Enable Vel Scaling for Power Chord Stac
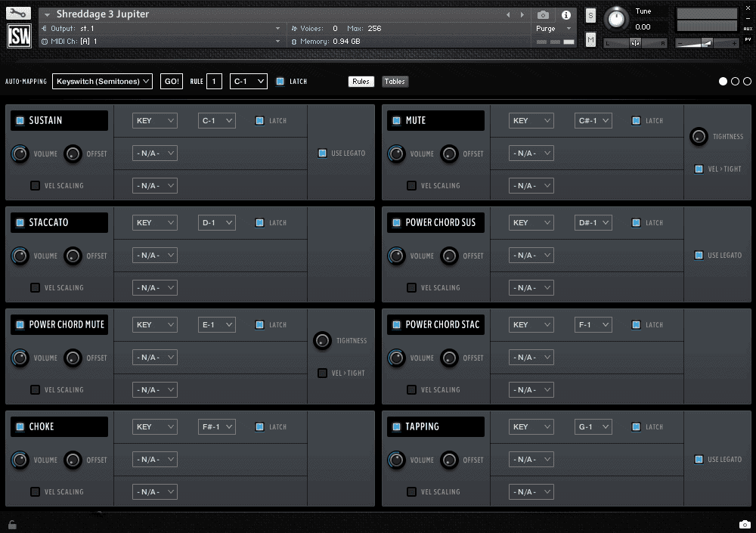This screenshot has height=533, width=756. (411, 390)
